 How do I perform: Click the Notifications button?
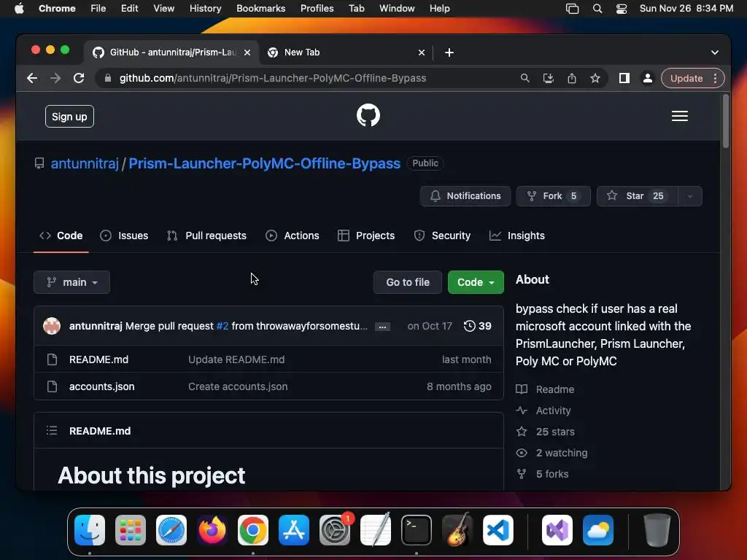[465, 196]
